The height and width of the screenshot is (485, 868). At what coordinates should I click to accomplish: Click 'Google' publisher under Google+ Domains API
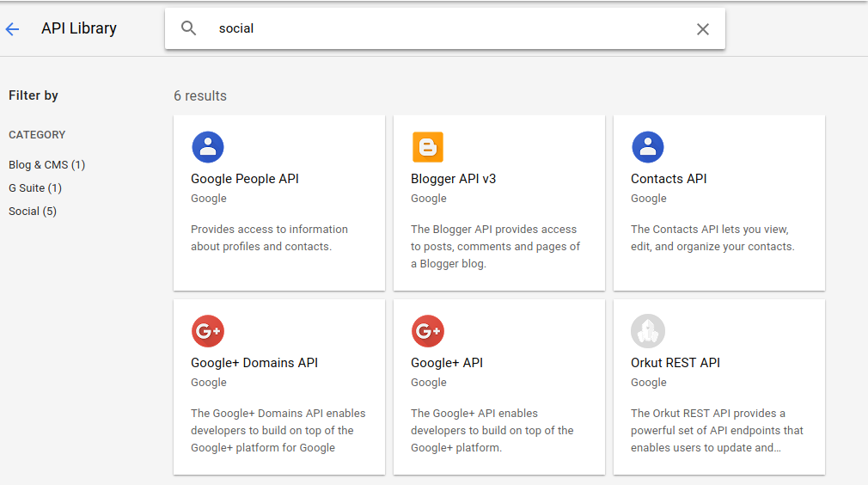(x=209, y=382)
